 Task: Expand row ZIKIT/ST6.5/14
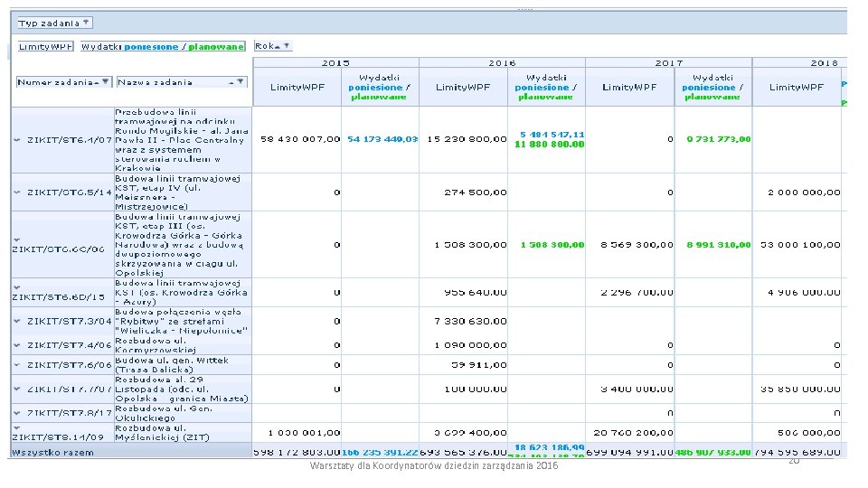[17, 192]
